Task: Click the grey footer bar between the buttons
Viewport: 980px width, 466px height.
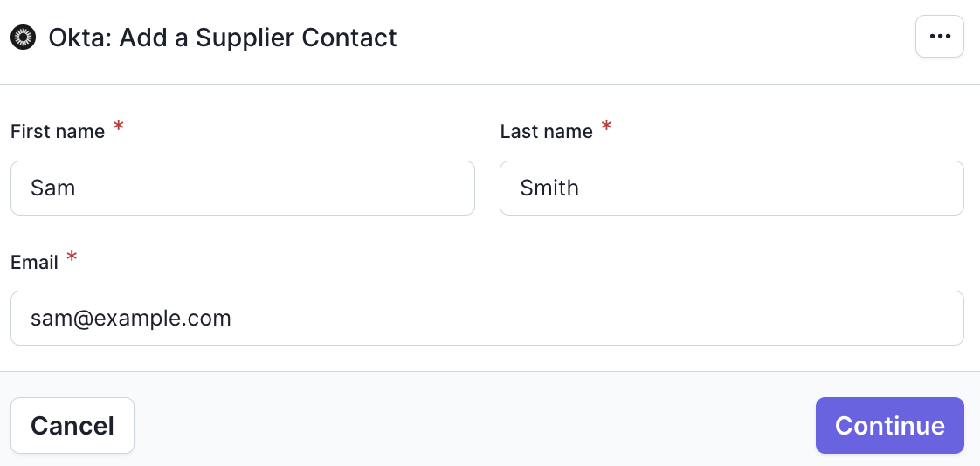Action: [475, 425]
